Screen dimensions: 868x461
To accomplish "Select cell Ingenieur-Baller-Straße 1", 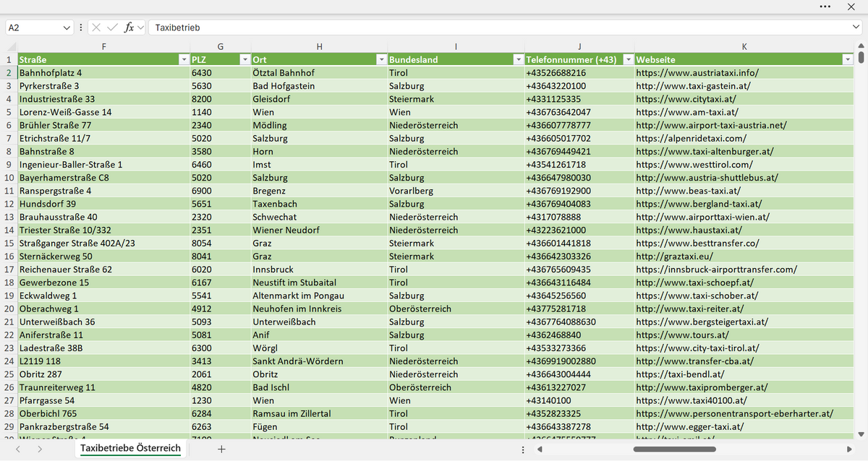I will pyautogui.click(x=103, y=165).
